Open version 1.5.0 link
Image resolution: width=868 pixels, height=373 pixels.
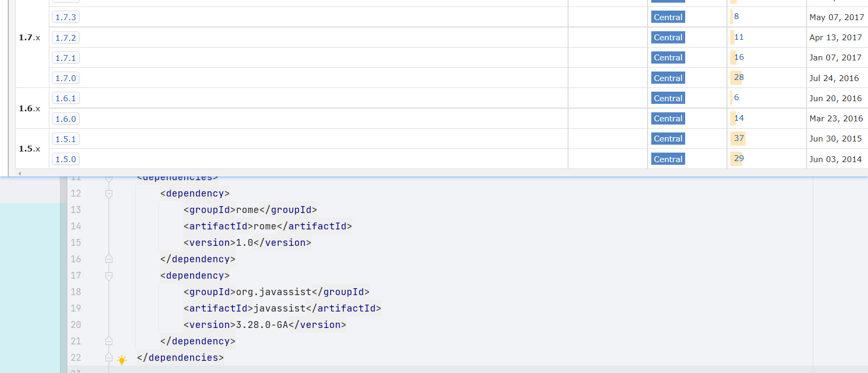(x=66, y=159)
